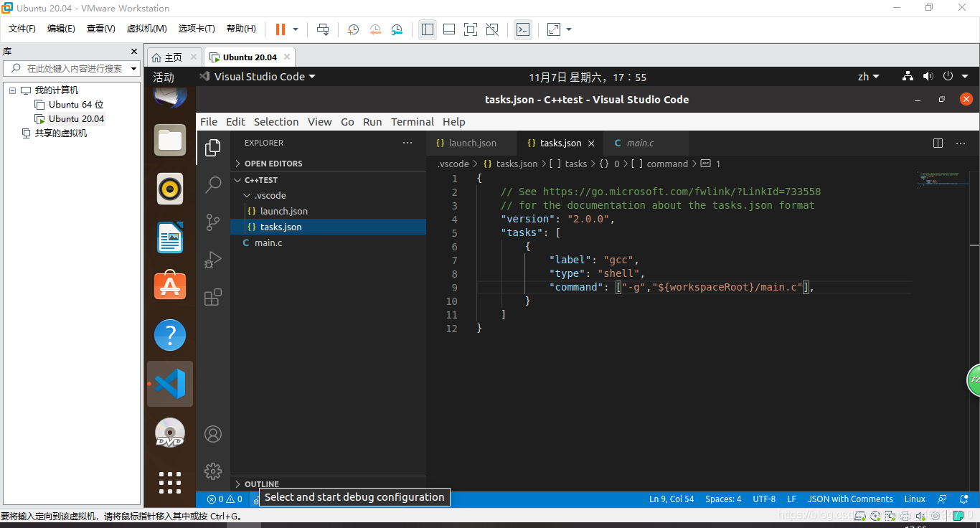The width and height of the screenshot is (980, 528).
Task: Show Applications grid in Ubuntu dock
Action: point(170,483)
